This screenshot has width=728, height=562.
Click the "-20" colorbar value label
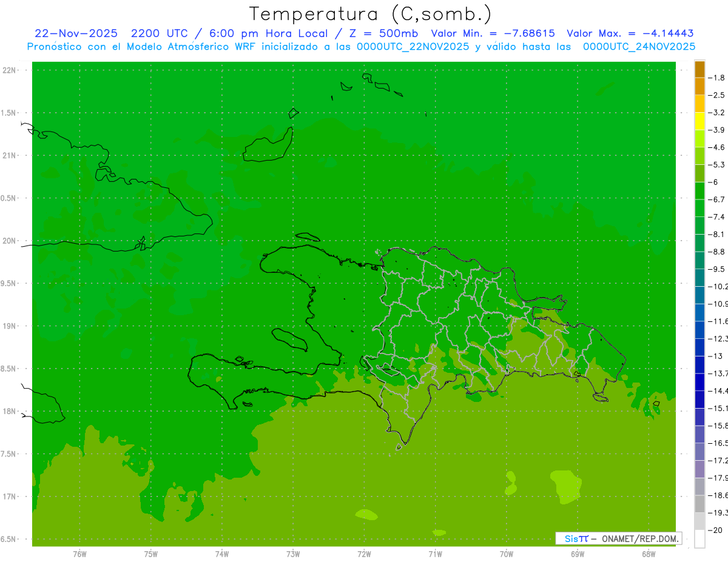[x=716, y=530]
